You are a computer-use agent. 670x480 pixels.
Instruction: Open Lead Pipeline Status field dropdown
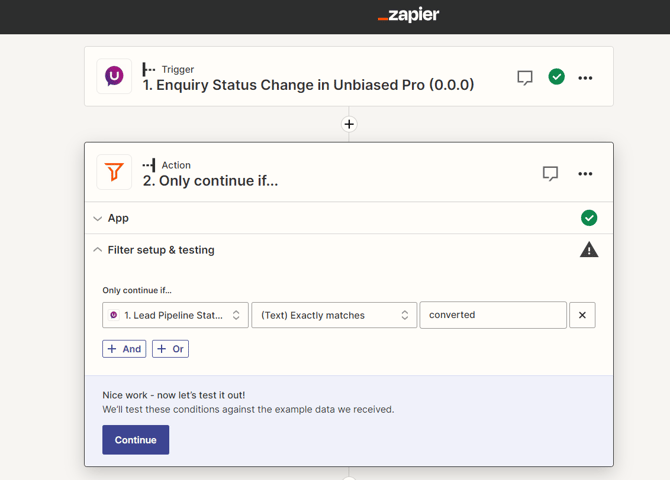pos(175,315)
